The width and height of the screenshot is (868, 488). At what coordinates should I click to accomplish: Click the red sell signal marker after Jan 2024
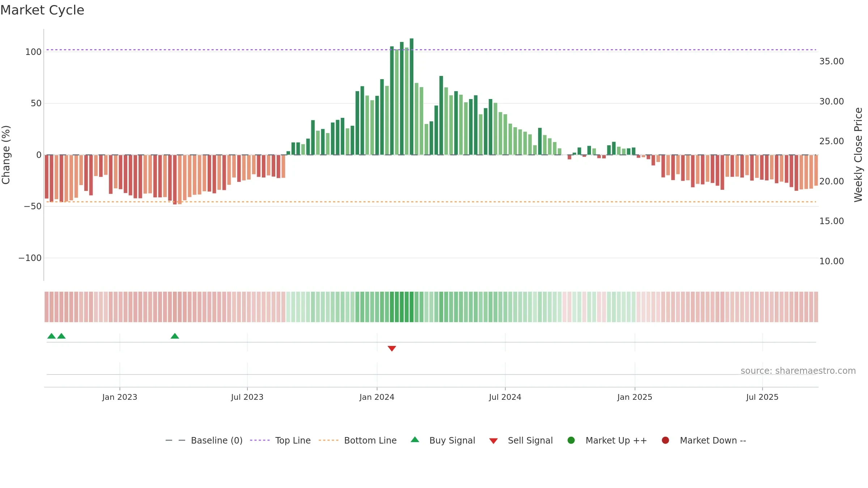pos(392,348)
